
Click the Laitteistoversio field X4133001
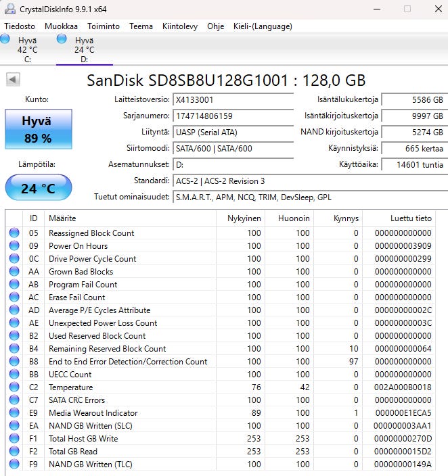[233, 99]
